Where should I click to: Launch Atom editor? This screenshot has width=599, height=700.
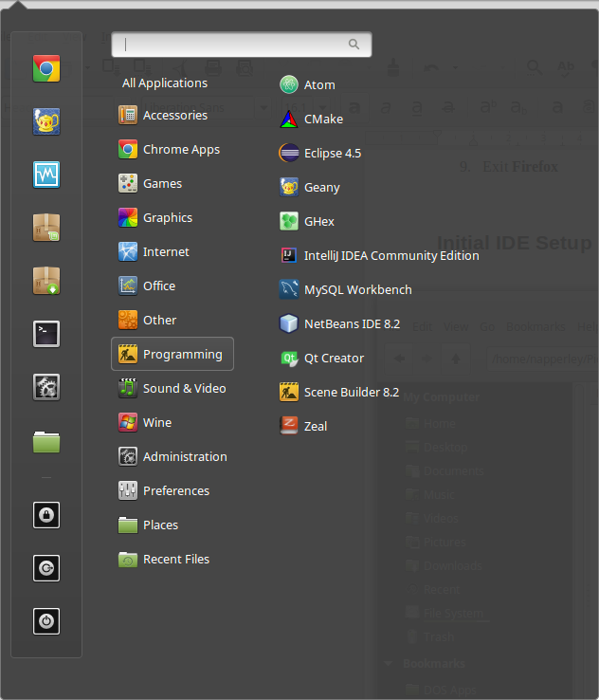click(308, 84)
